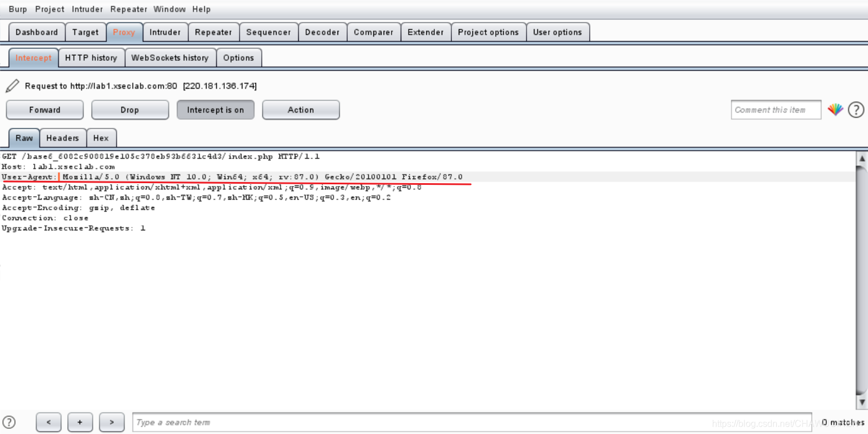Open the Comparer tab
Image resolution: width=868 pixels, height=434 pixels.
373,32
